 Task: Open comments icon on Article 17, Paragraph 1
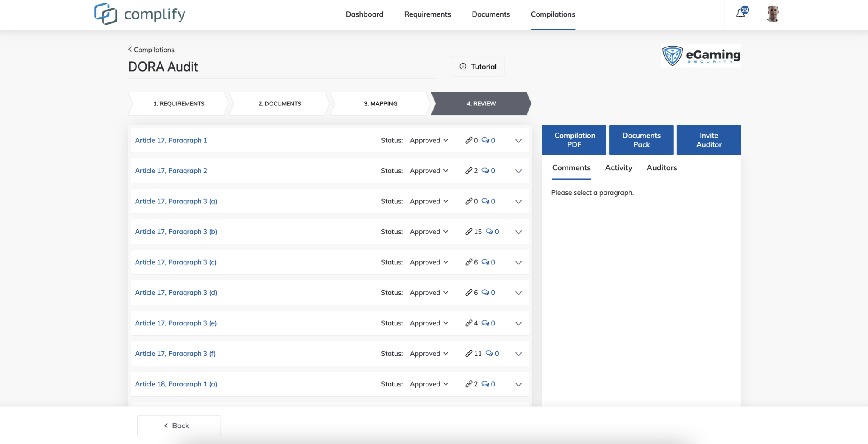486,140
